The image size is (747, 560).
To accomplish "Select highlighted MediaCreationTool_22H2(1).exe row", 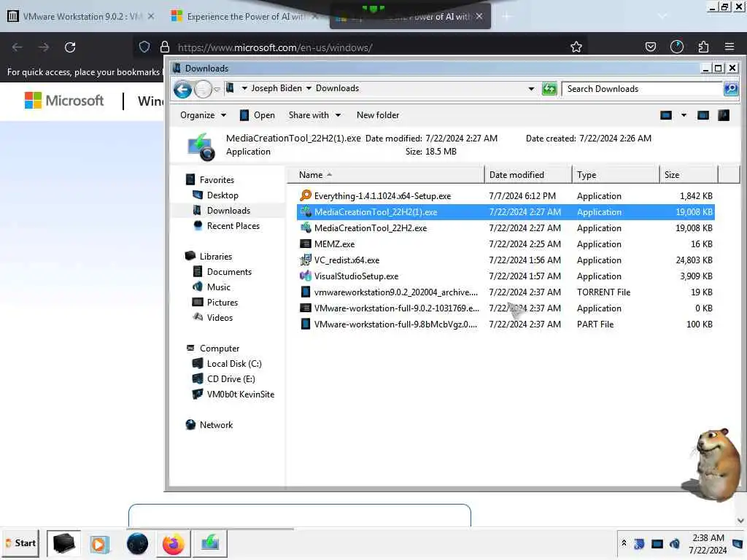I will [506, 212].
